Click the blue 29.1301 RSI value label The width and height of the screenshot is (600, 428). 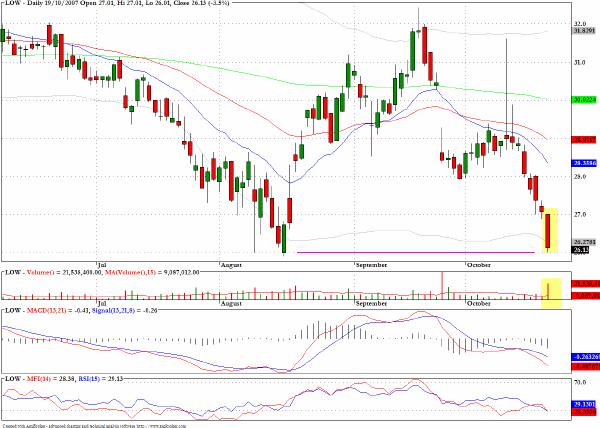(x=584, y=404)
